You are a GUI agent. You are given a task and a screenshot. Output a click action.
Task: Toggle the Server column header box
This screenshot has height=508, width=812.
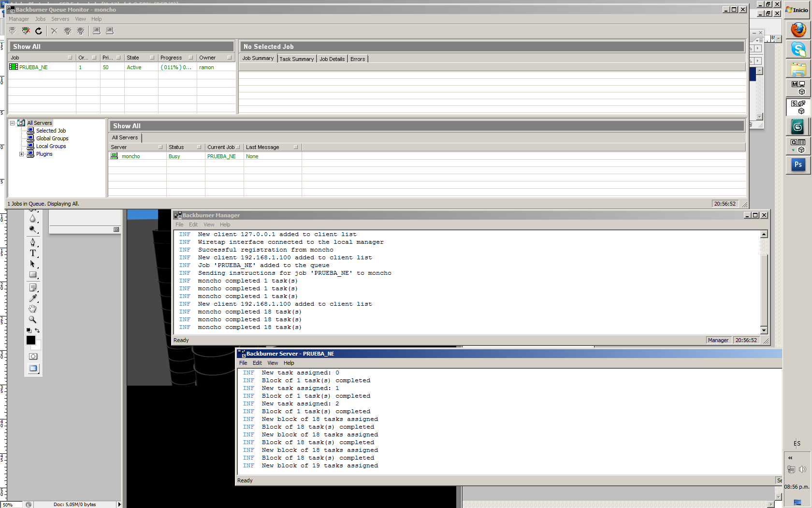(160, 147)
